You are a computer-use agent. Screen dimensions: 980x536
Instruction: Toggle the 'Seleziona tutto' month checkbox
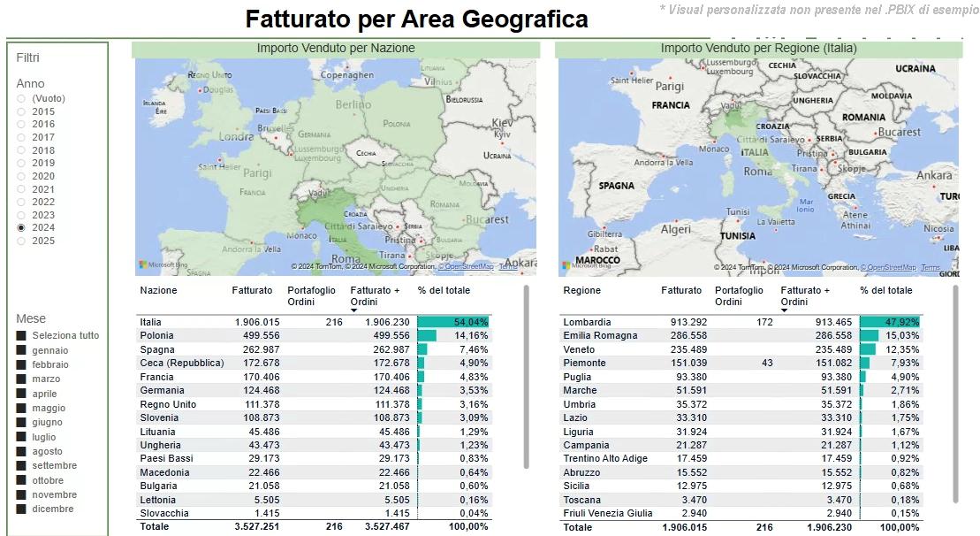pyautogui.click(x=21, y=336)
